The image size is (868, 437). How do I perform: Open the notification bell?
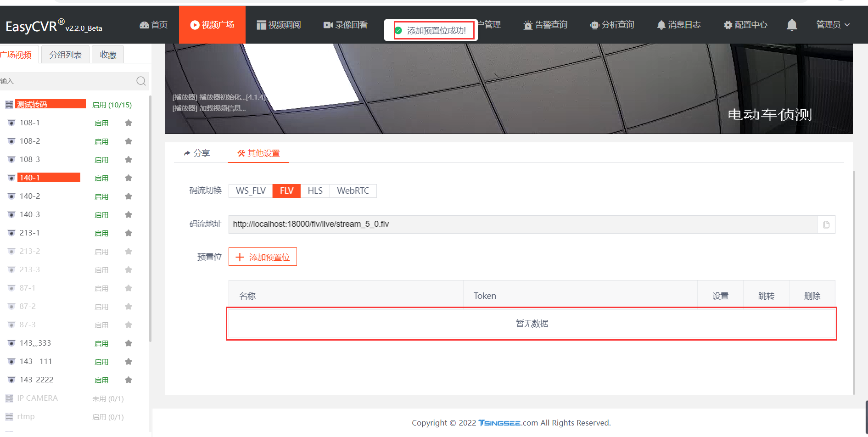(791, 25)
